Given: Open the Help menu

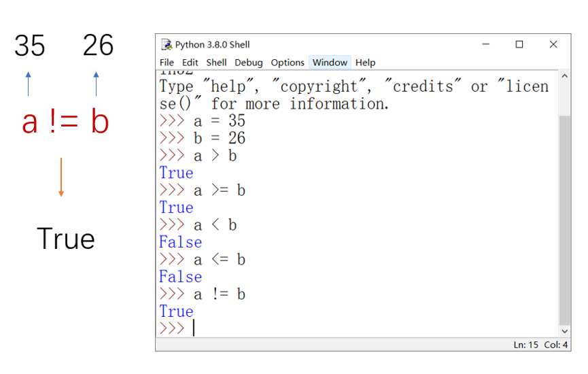Looking at the screenshot, I should pos(365,63).
